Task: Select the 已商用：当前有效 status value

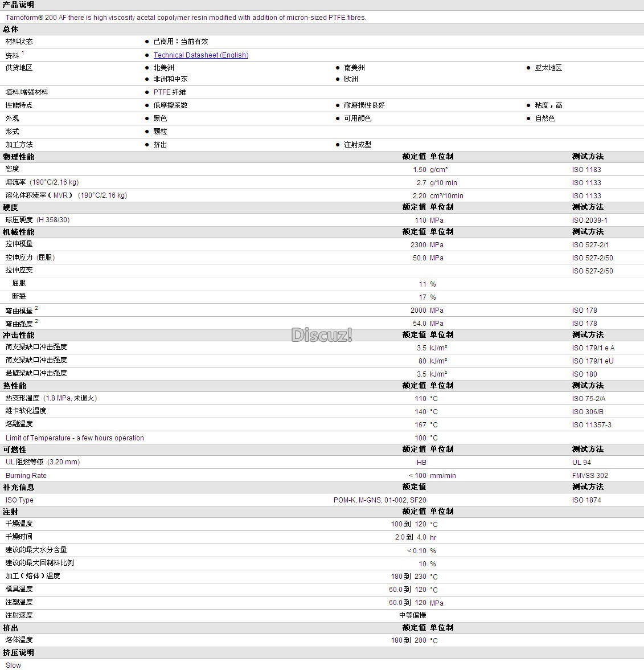Action: [x=181, y=42]
